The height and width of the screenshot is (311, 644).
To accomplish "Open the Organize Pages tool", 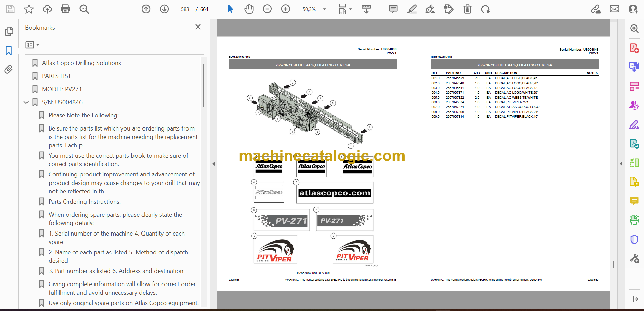I will click(x=634, y=86).
